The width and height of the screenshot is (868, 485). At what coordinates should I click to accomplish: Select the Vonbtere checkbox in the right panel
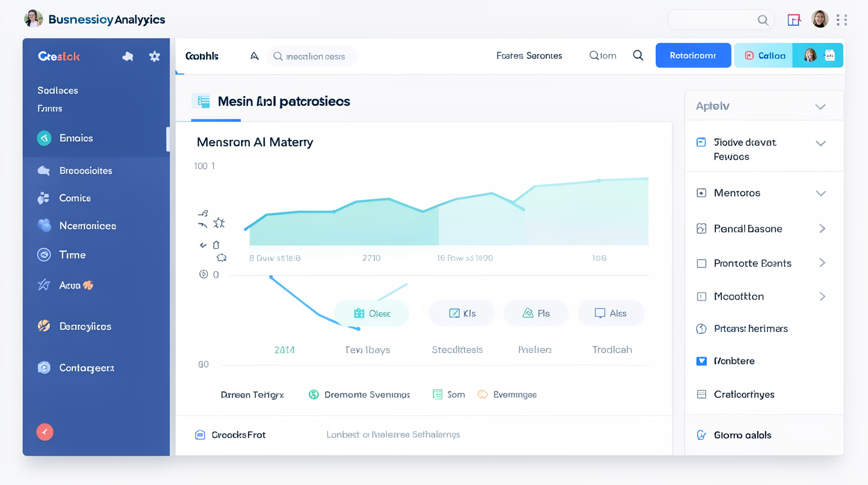pos(702,361)
